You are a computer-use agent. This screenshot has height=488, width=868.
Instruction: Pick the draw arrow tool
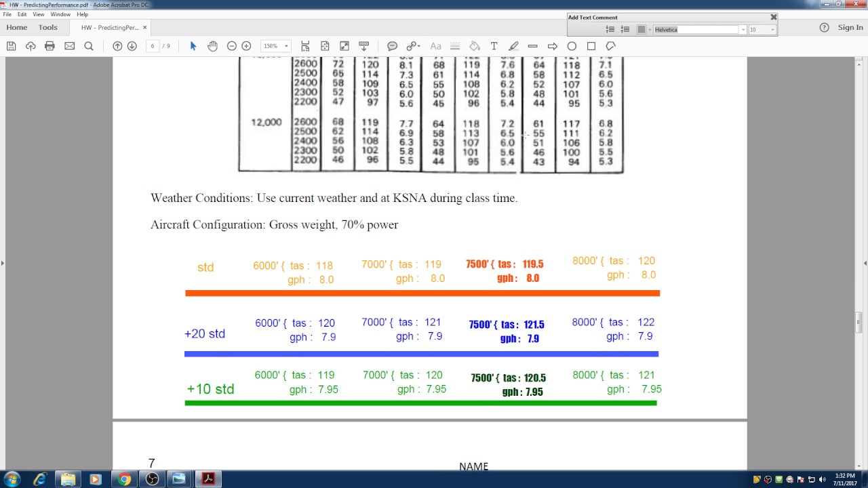click(x=553, y=46)
